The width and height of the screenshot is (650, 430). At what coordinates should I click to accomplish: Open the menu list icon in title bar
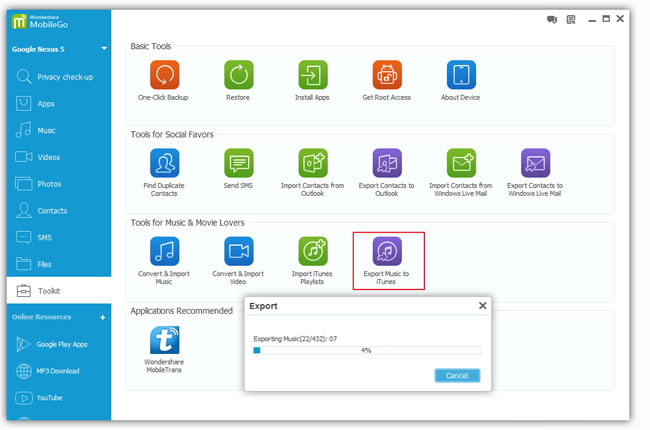[571, 19]
